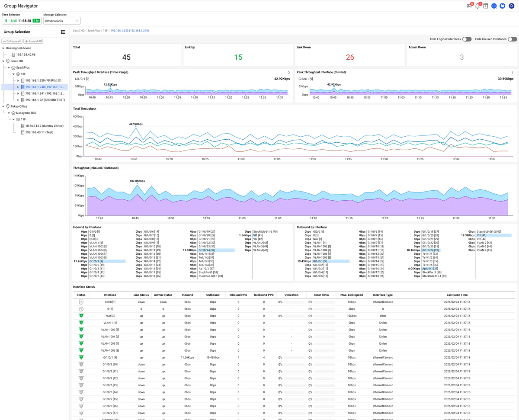The width and height of the screenshot is (519, 420).
Task: Open the notification bell alerts
Action: coord(477,6)
